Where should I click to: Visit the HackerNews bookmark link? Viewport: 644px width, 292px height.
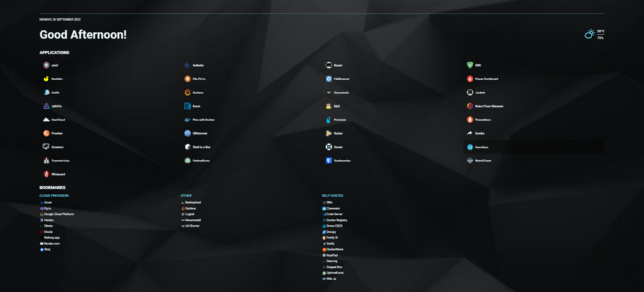coord(334,250)
